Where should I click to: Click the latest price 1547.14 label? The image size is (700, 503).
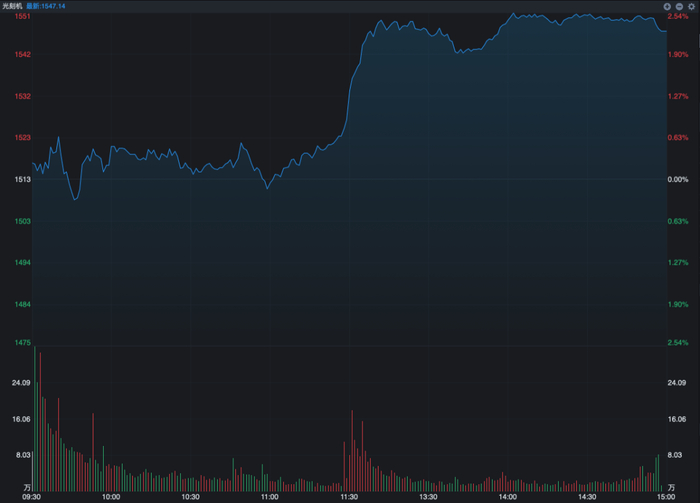[46, 6]
